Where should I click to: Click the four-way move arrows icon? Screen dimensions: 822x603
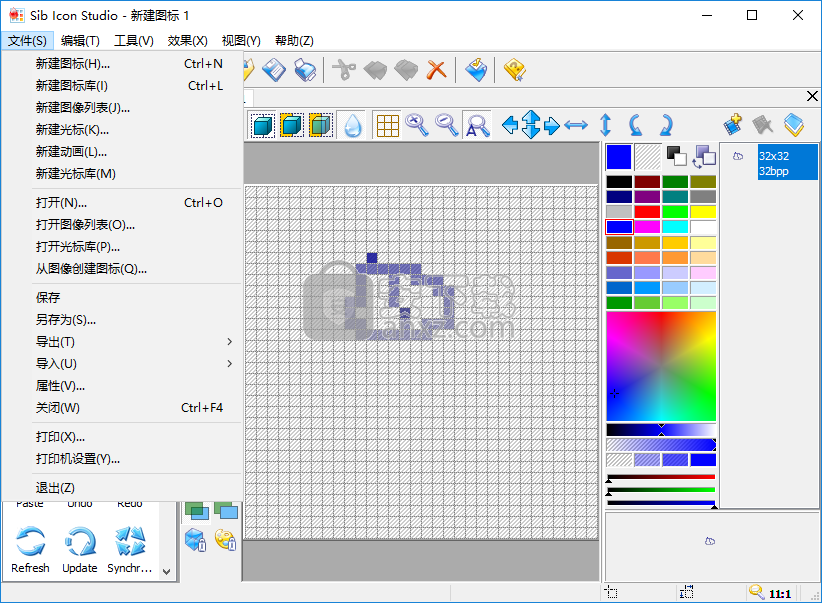point(531,125)
